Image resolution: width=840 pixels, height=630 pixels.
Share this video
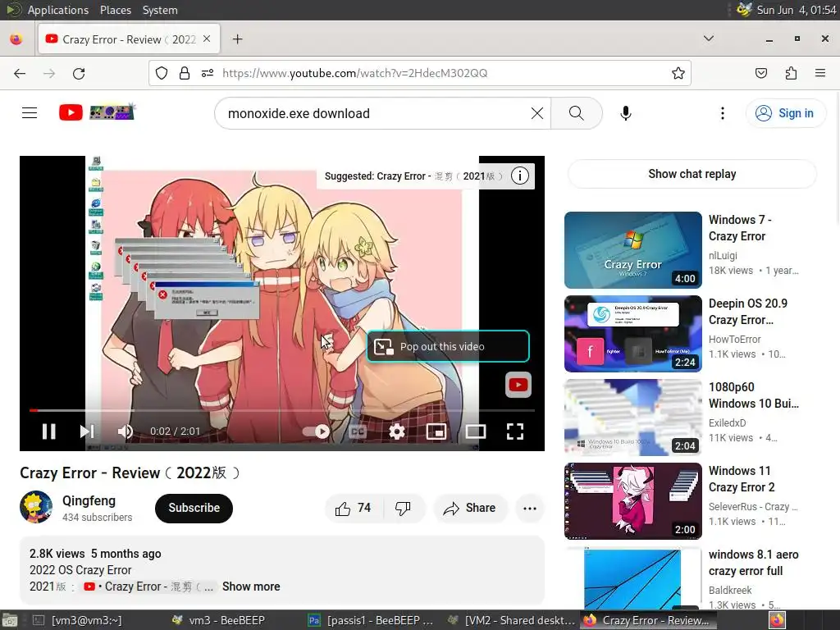pos(470,508)
